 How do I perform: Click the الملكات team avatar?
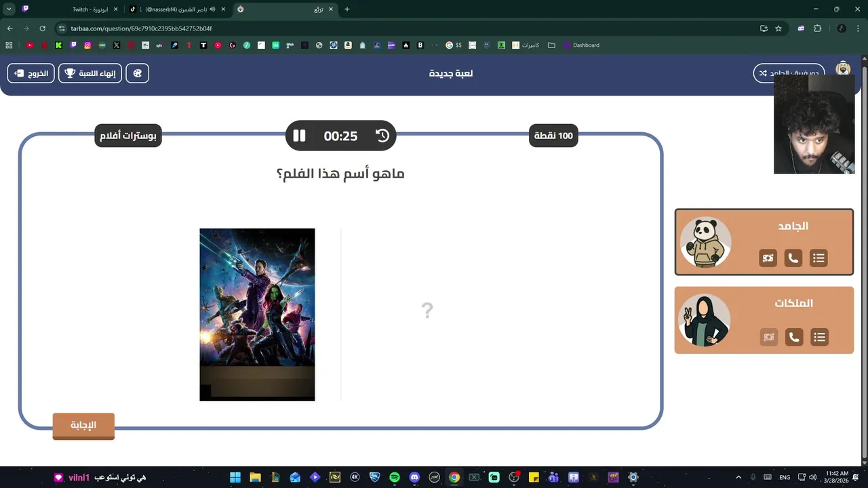[705, 321]
